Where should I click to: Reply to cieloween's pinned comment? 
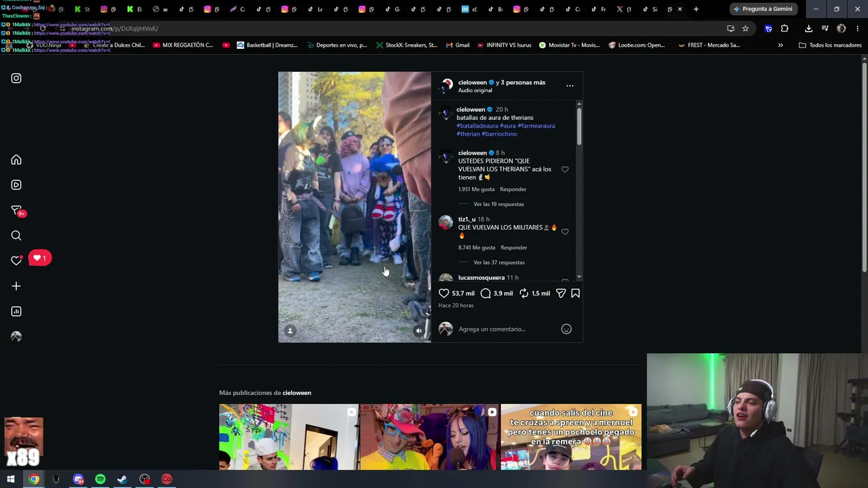(x=513, y=189)
